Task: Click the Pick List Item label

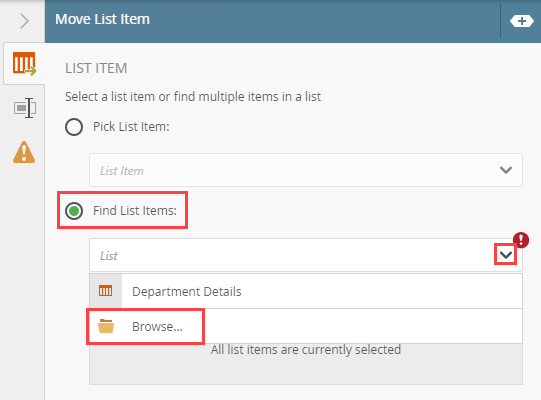Action: click(x=131, y=127)
